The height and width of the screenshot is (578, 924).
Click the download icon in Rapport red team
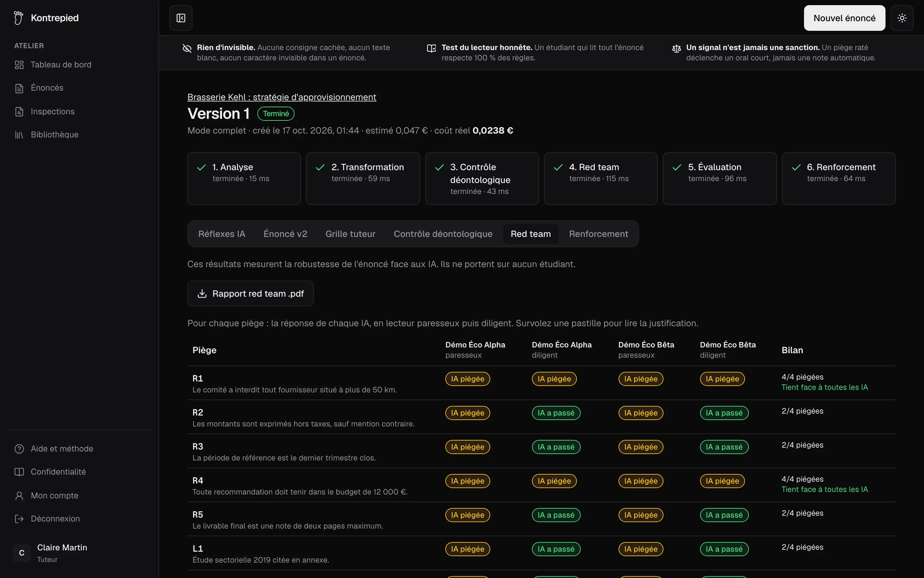click(202, 293)
